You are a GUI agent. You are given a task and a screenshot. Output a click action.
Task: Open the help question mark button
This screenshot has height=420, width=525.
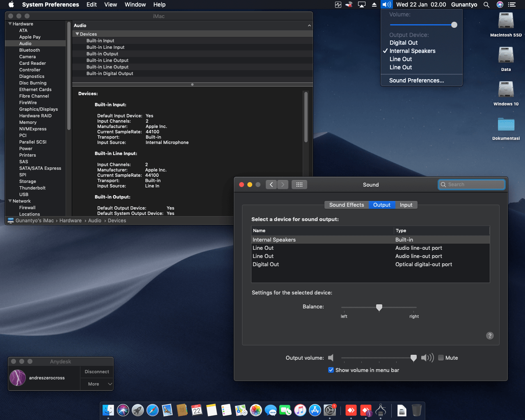490,336
